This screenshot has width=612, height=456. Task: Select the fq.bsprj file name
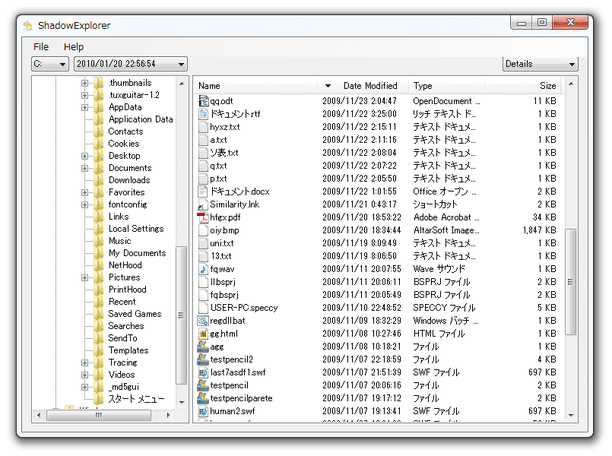(x=224, y=295)
